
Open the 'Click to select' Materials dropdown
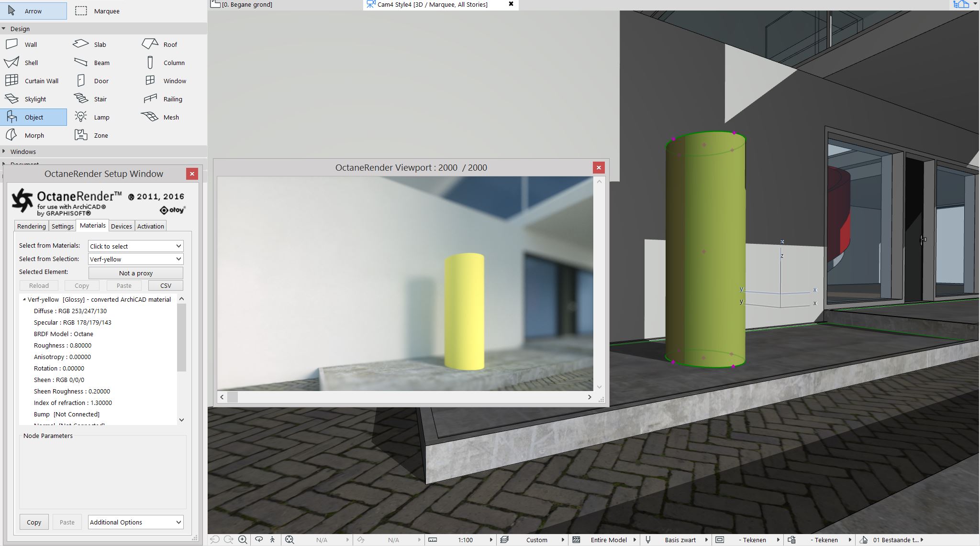pos(135,246)
